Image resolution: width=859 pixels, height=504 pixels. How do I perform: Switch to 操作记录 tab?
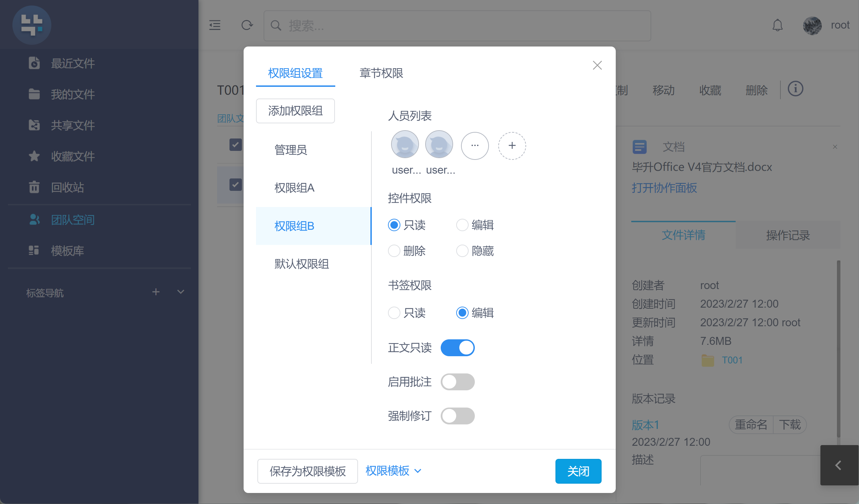[788, 235]
